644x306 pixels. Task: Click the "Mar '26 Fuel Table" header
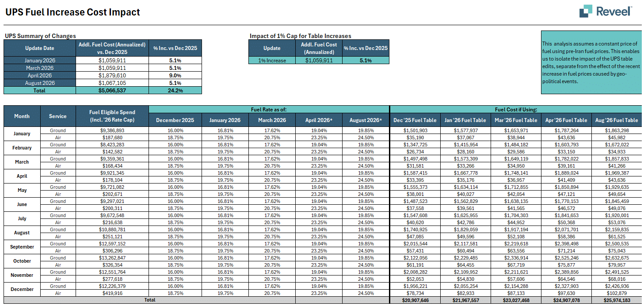point(516,120)
